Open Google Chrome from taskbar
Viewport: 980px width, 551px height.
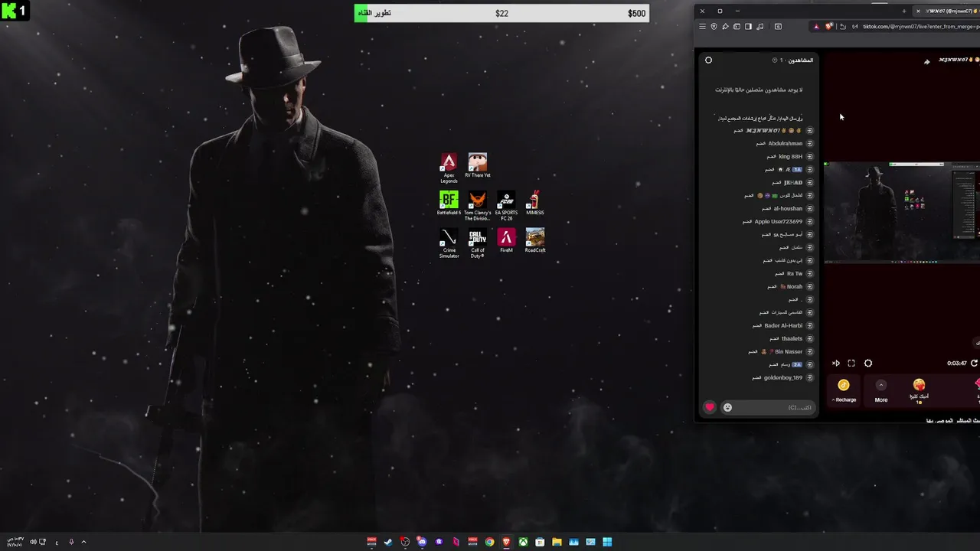coord(489,542)
